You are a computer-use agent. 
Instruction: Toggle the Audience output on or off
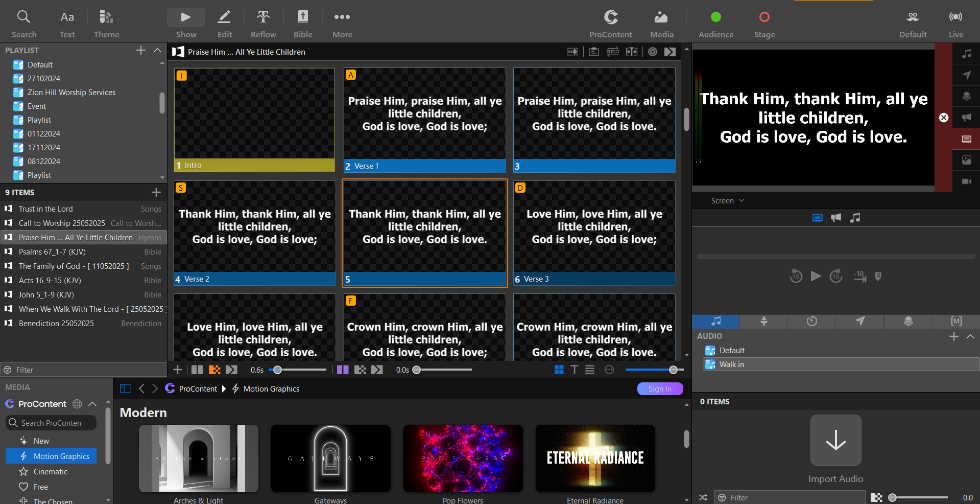(x=715, y=17)
